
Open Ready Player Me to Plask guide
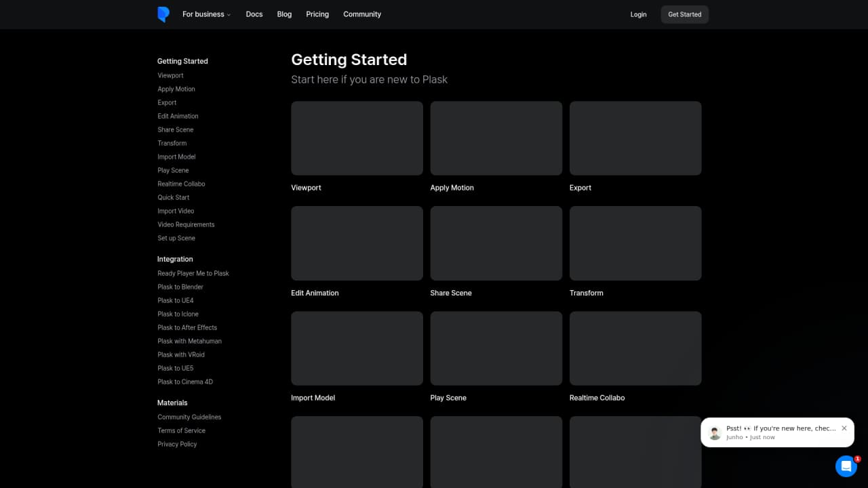point(193,273)
